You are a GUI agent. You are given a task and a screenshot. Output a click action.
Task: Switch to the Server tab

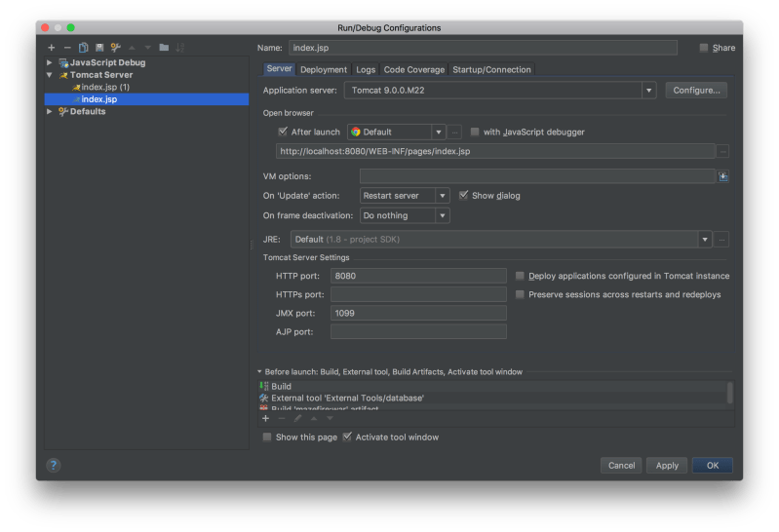279,68
